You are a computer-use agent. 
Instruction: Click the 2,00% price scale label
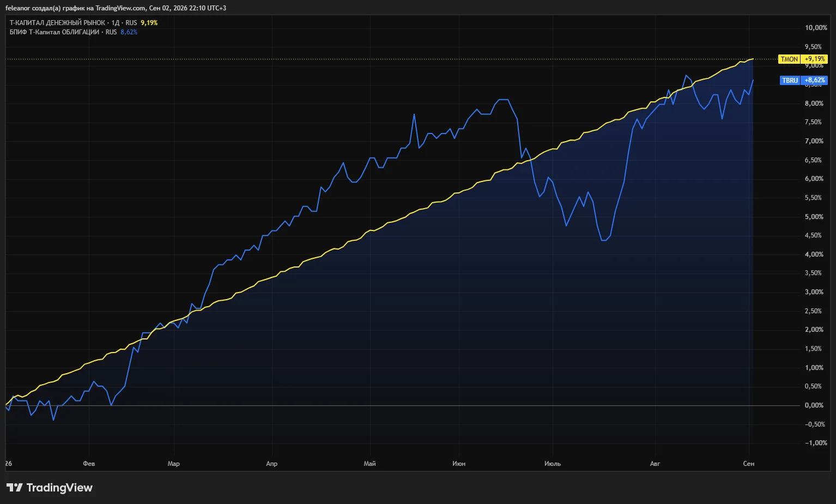click(x=814, y=330)
